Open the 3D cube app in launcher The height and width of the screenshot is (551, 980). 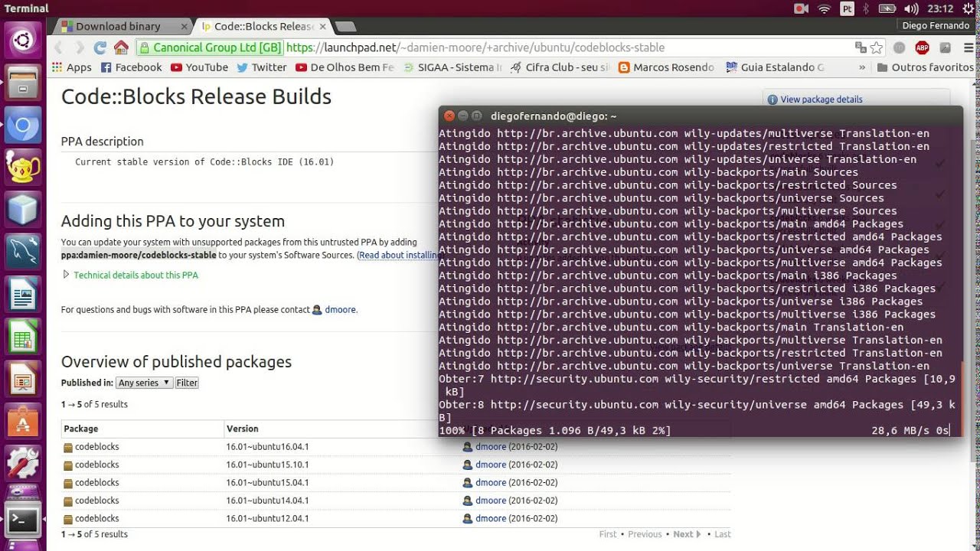(23, 209)
